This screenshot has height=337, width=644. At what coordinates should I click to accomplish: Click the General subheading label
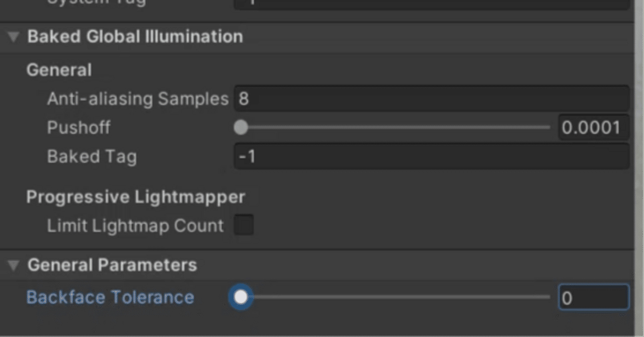pos(58,69)
